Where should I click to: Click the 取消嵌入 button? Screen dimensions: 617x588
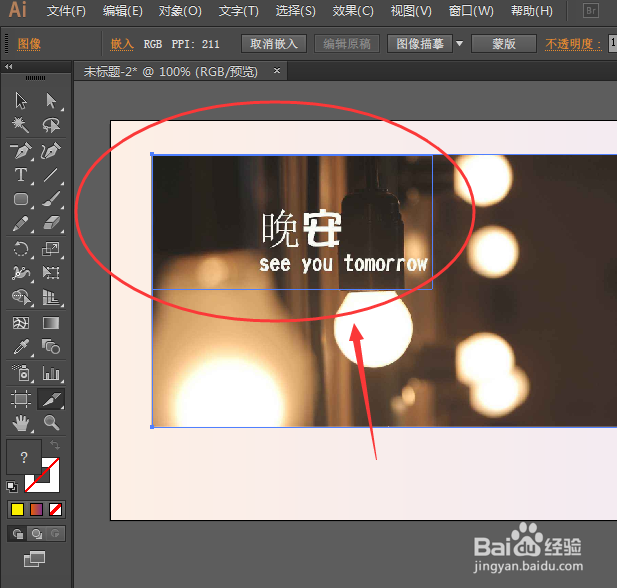click(x=274, y=43)
